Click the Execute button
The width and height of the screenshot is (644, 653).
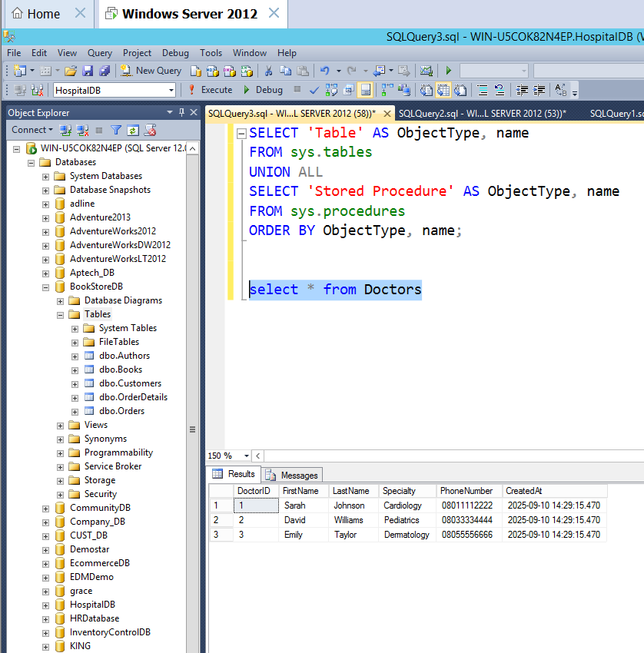point(217,90)
